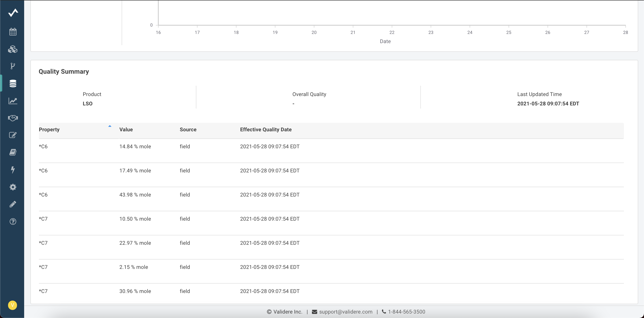This screenshot has width=644, height=318.
Task: Open the stacked cubes sidebar icon
Action: (x=13, y=49)
